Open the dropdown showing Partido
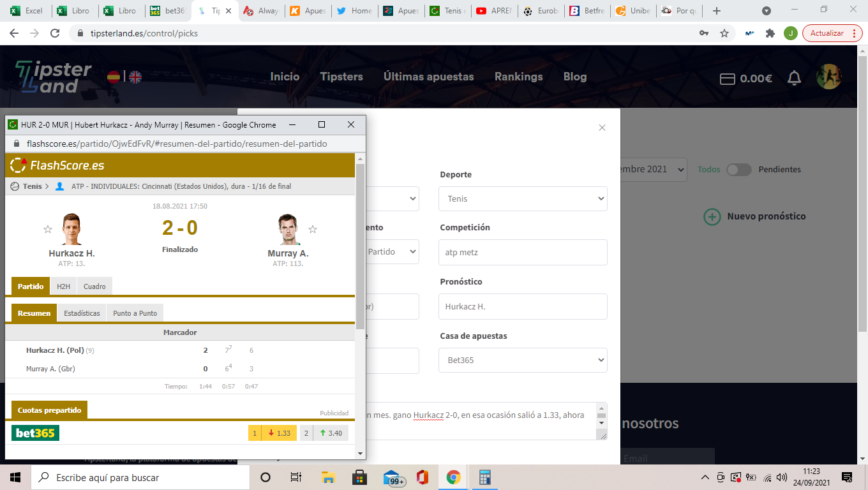Viewport: 868px width, 490px height. [393, 252]
